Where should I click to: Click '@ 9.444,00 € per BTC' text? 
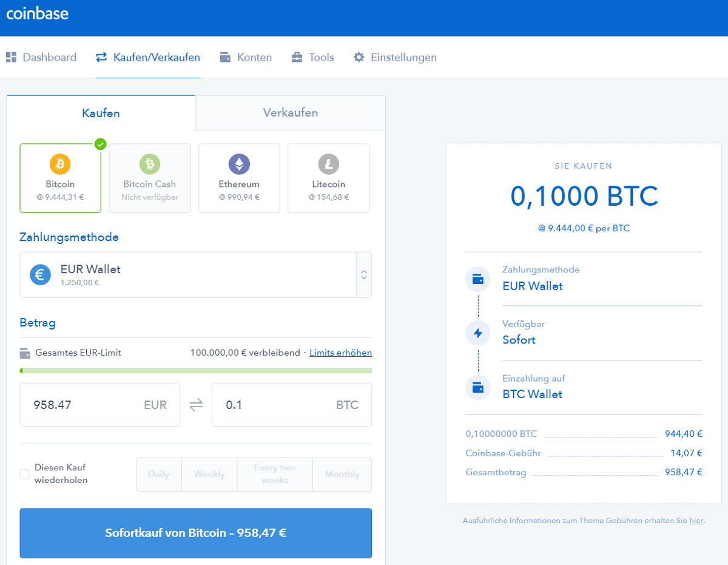pos(584,229)
